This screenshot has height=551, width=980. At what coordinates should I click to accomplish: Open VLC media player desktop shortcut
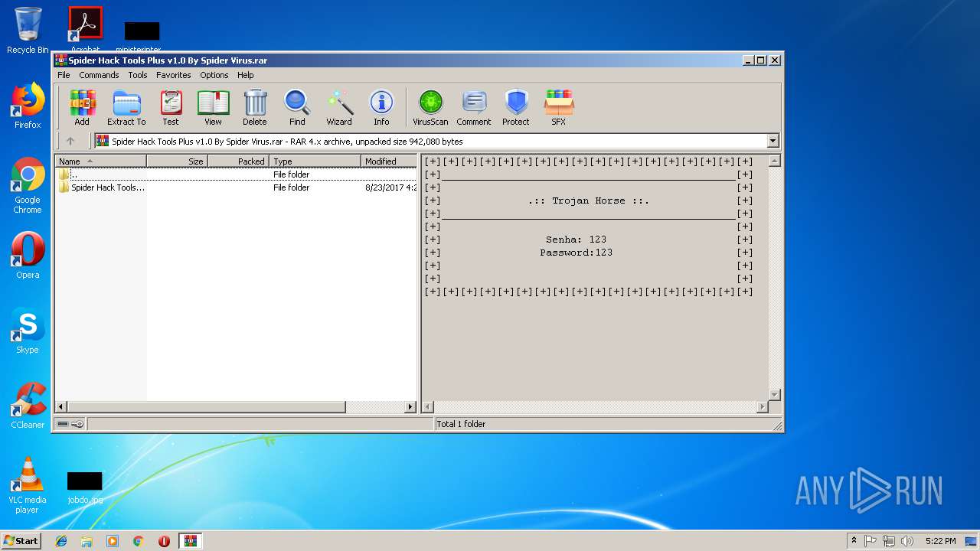click(28, 485)
